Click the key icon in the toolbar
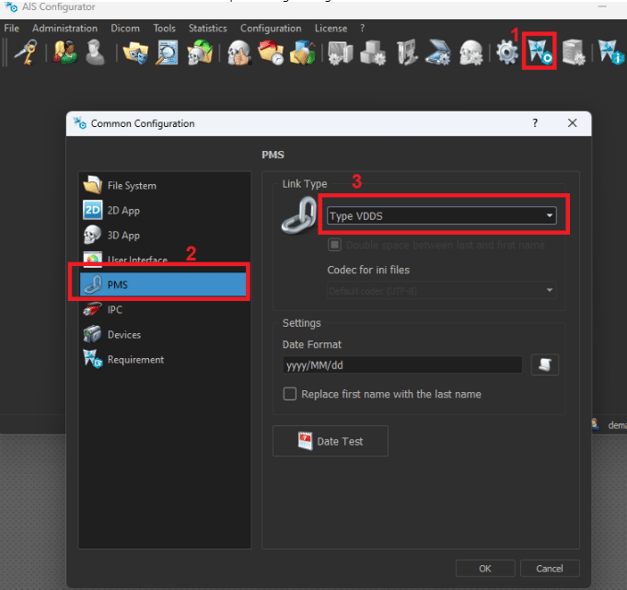 (22, 53)
